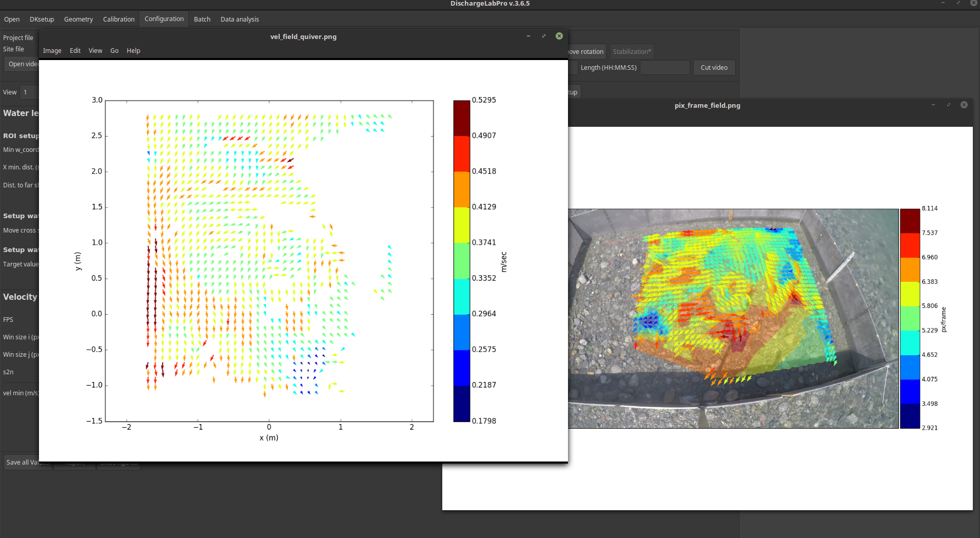Switch to the Calibration tab

(119, 20)
